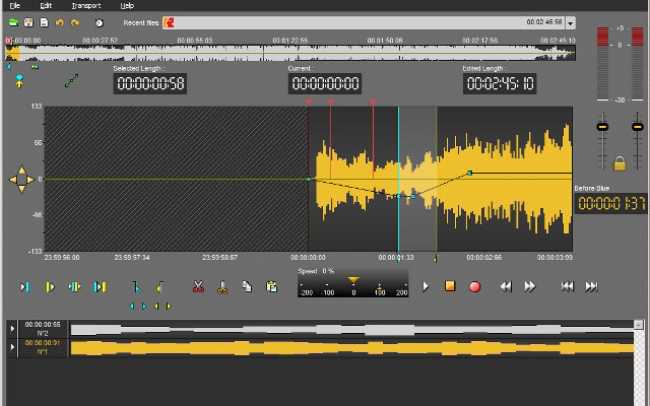Viewport: 650px width, 406px height.
Task: Stop playback with the orange square button
Action: pyautogui.click(x=450, y=286)
